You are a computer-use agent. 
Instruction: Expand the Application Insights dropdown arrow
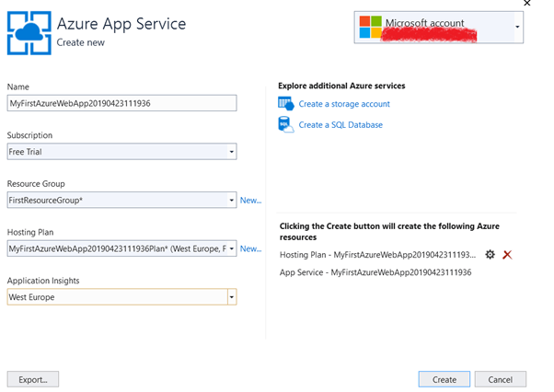(232, 297)
